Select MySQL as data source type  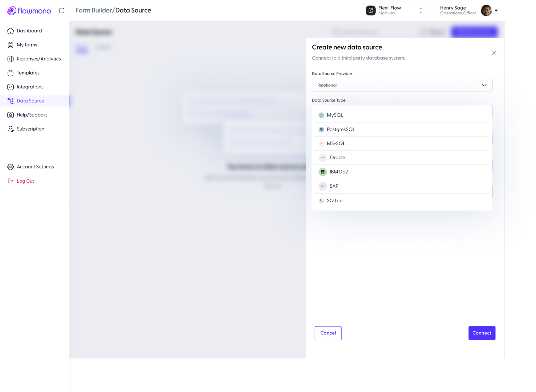335,115
